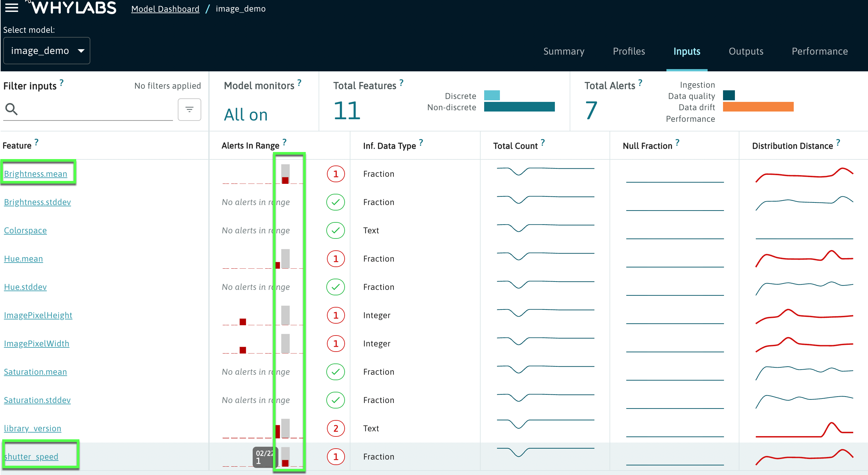Click help icon beside Alerts In Range

click(x=285, y=142)
